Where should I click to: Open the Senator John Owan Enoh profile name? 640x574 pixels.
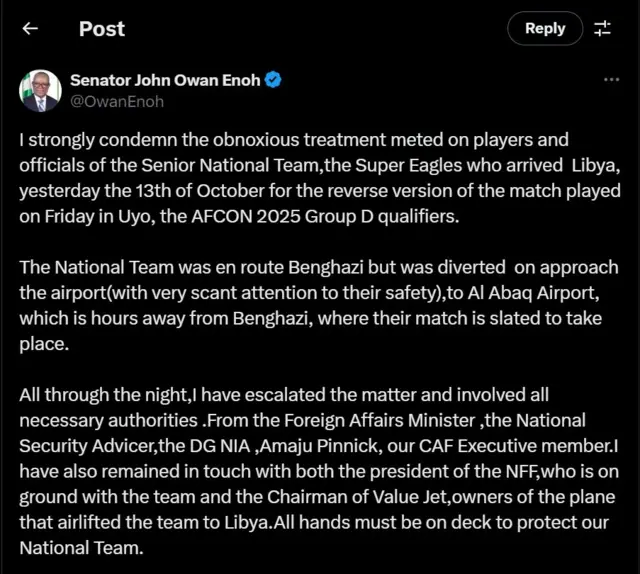pos(164,80)
